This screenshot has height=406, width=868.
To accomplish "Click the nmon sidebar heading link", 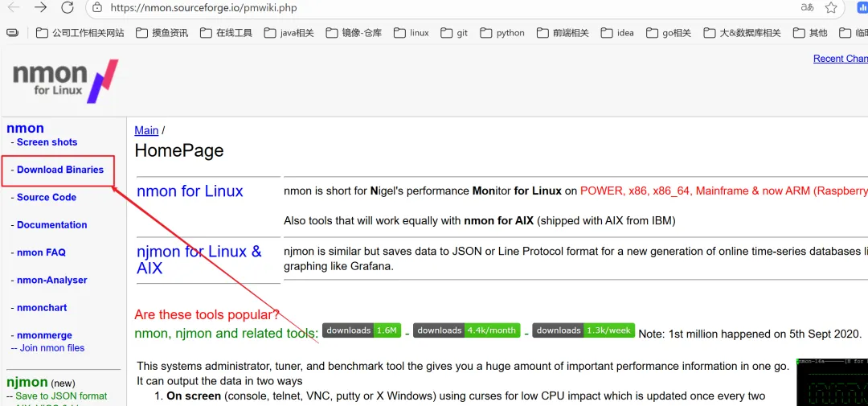I will coord(25,129).
